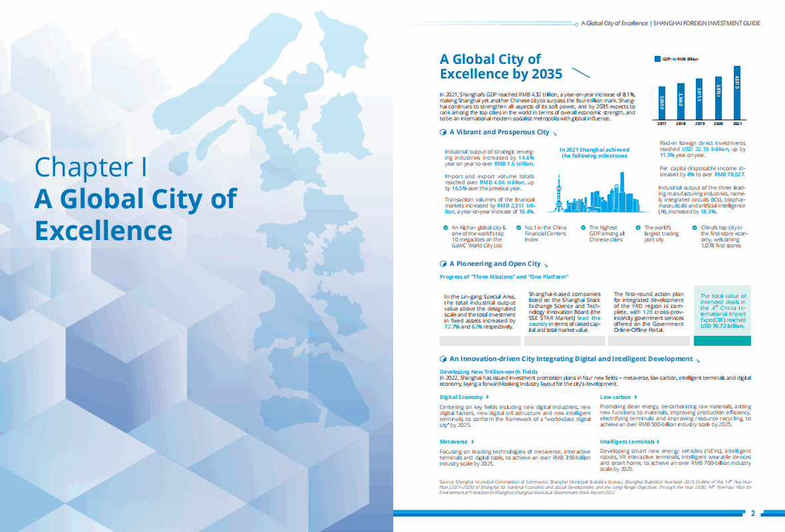
Task: Click the source citation paragraph
Action: pyautogui.click(x=595, y=487)
